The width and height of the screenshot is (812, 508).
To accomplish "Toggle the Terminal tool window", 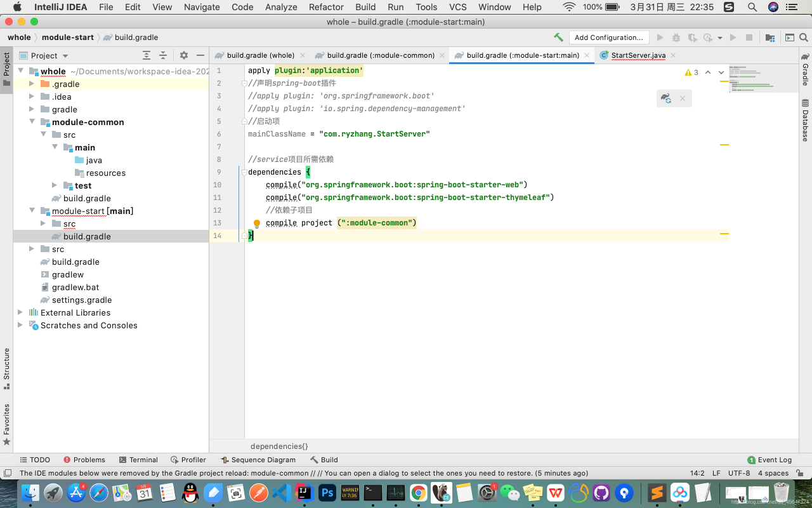I will click(138, 460).
